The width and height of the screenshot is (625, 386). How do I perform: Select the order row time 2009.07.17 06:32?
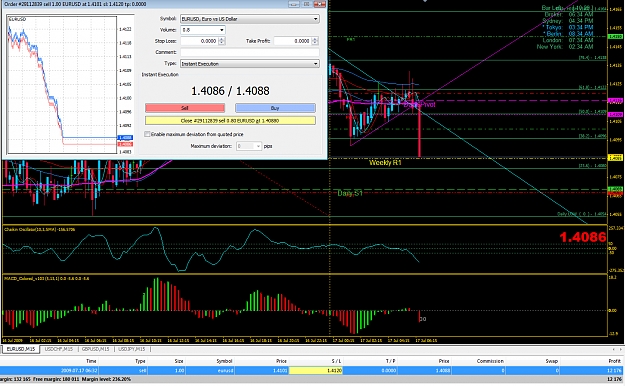(x=79, y=370)
